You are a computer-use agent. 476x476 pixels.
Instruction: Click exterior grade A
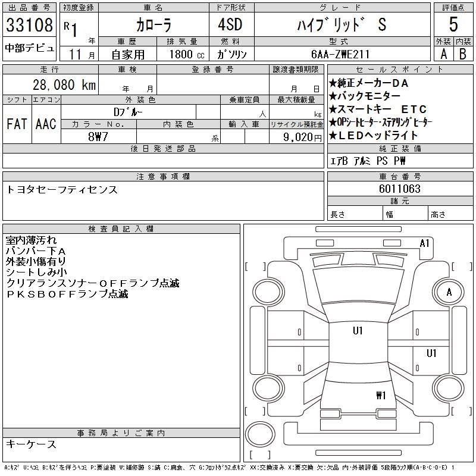pos(443,54)
